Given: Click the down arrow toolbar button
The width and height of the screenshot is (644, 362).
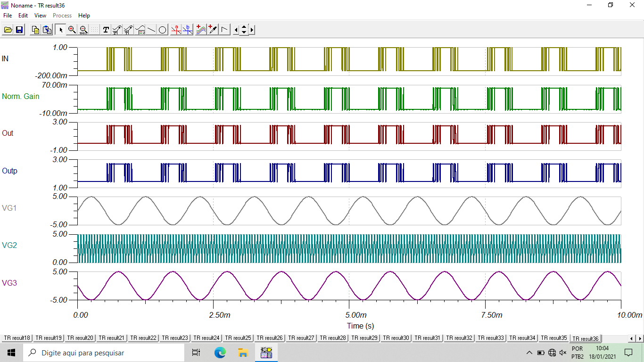Looking at the screenshot, I should (x=244, y=33).
